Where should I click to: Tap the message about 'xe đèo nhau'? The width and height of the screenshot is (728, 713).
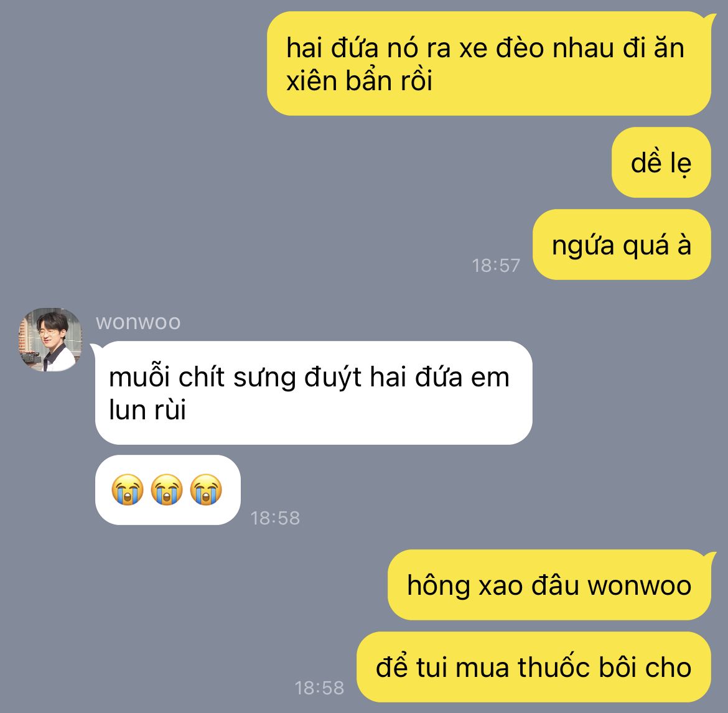coord(489,63)
